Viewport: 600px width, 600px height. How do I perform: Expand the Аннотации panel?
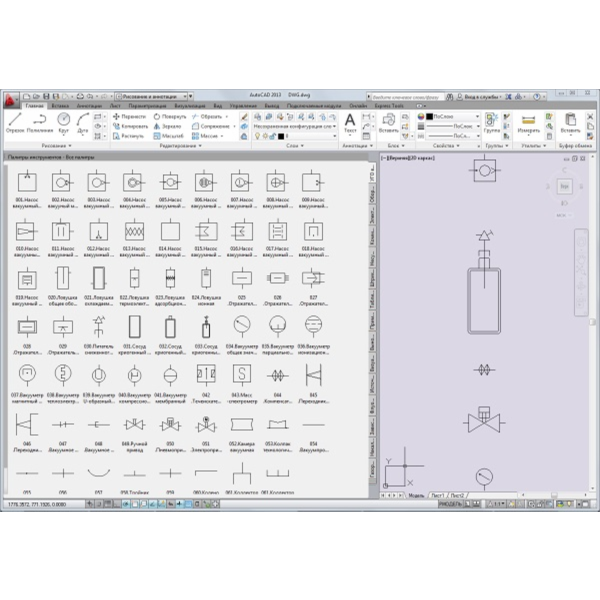pyautogui.click(x=357, y=146)
